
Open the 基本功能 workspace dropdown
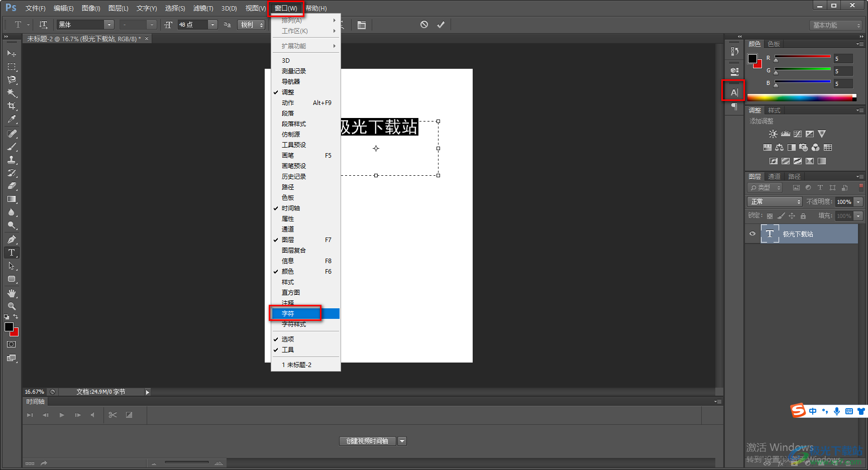[836, 25]
